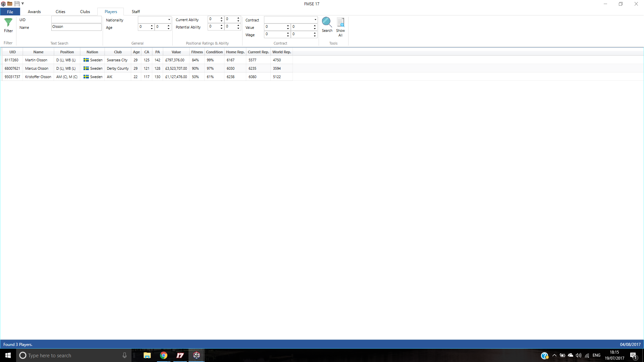Sort by the Value column header
The width and height of the screenshot is (644, 362).
pyautogui.click(x=176, y=52)
